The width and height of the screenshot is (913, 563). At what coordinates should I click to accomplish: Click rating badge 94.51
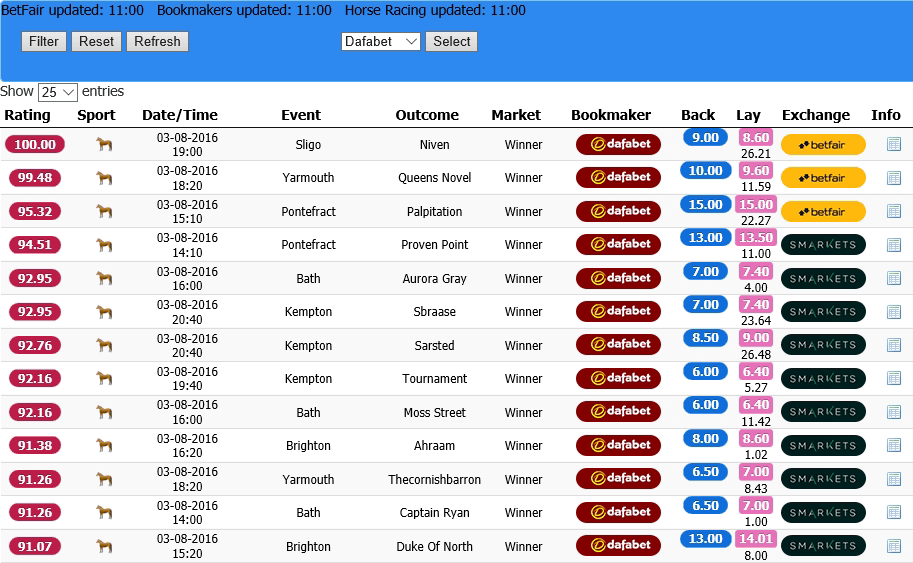(x=35, y=245)
